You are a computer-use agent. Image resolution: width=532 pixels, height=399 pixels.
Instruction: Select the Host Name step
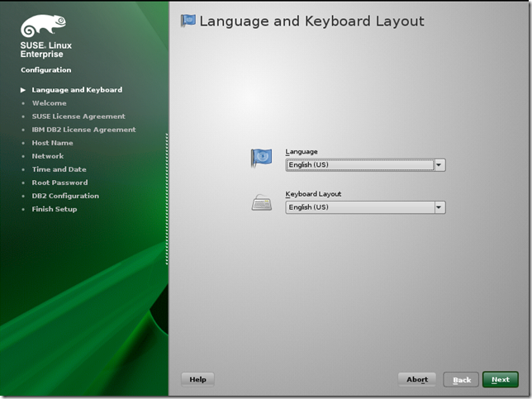(52, 143)
